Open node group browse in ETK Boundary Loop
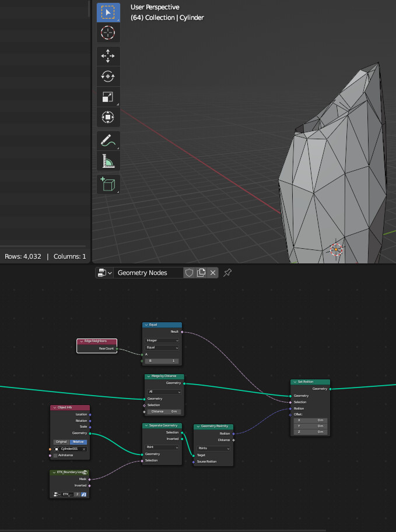The image size is (396, 532). pos(57,495)
